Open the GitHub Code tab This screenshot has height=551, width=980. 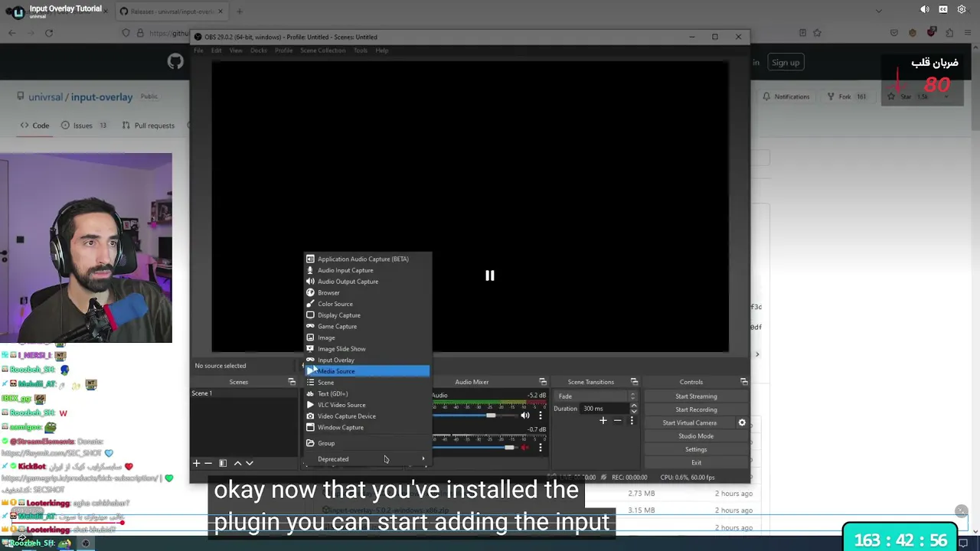pos(34,126)
